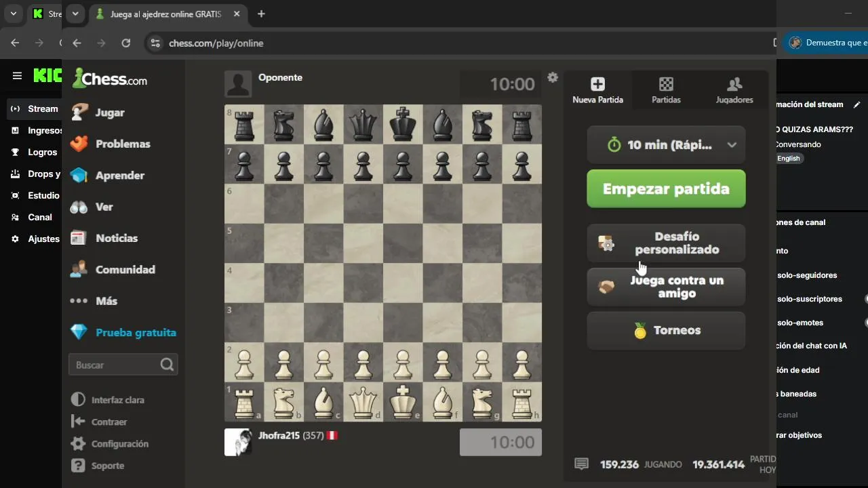The image size is (868, 488).
Task: Toggle solo-suscriptores switch in Kick panel
Action: (x=867, y=299)
